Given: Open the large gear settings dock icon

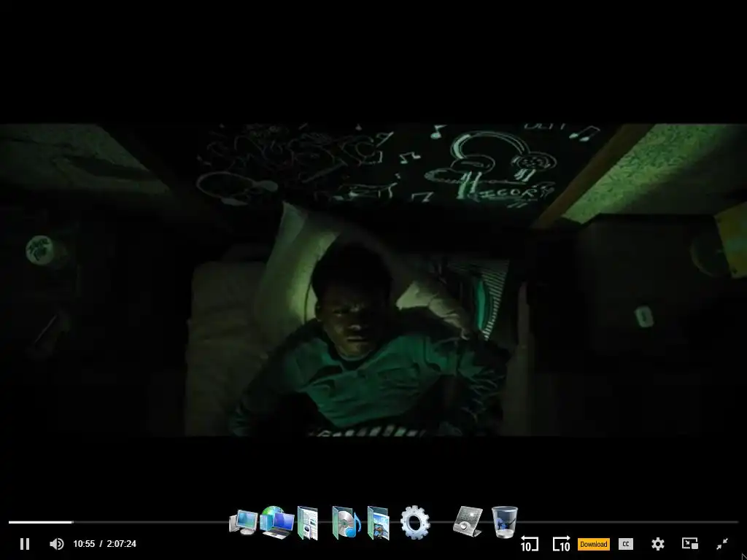Looking at the screenshot, I should click(x=415, y=522).
